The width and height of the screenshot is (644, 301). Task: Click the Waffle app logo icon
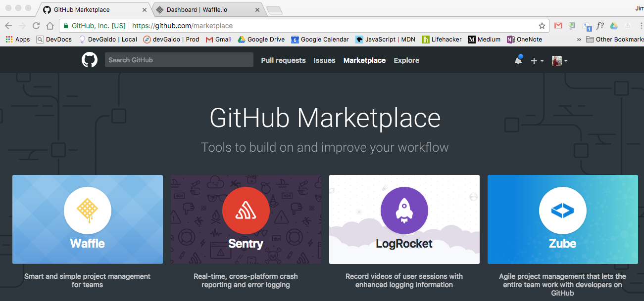(88, 210)
